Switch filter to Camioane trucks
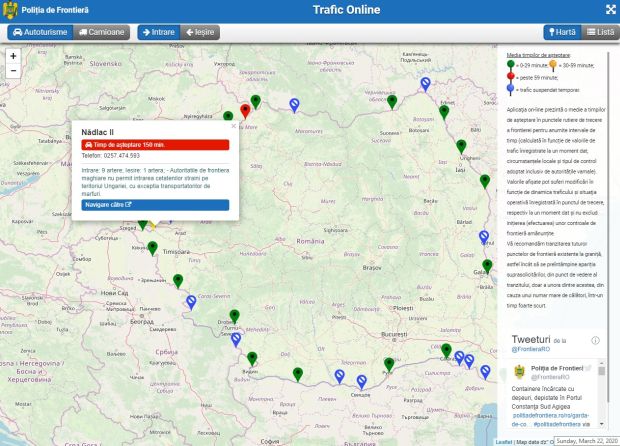 96,32
